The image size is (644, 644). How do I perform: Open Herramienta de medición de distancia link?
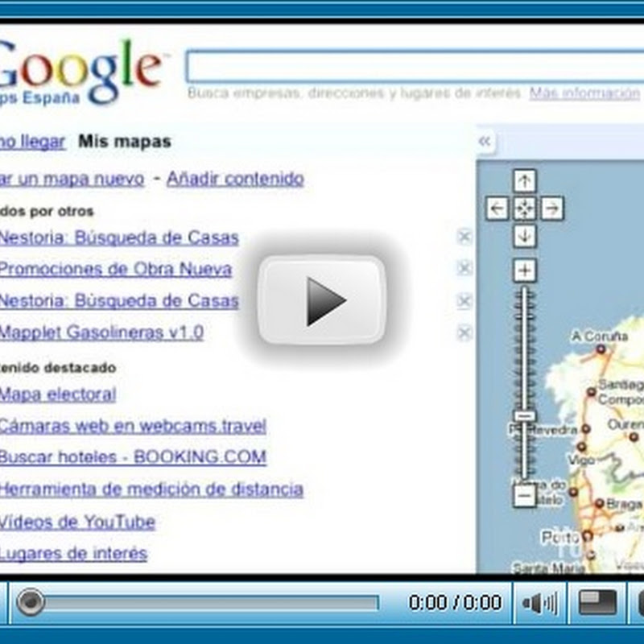coord(151,489)
